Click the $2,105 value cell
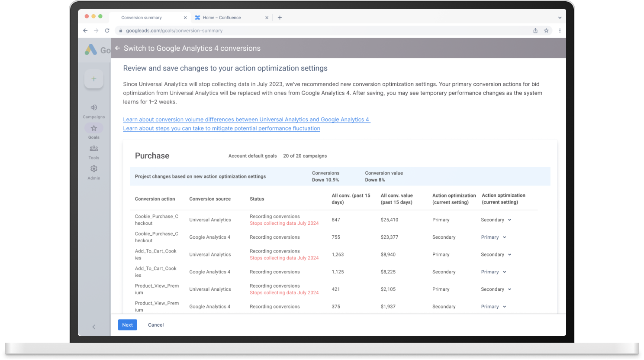Image resolution: width=644 pixels, height=360 pixels. coord(388,289)
